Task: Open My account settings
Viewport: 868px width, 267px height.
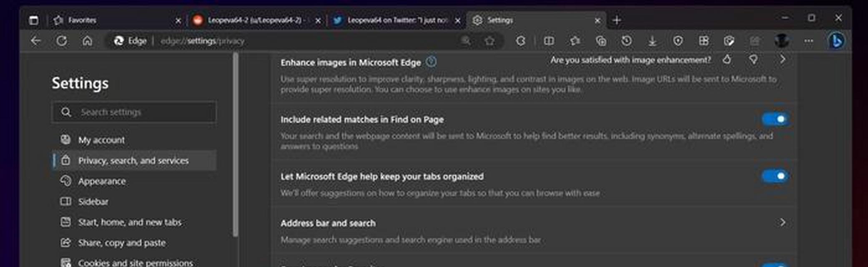Action: pos(134,140)
